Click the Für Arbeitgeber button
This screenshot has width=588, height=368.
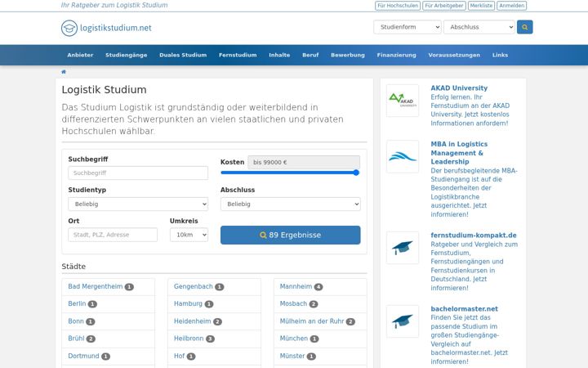click(x=444, y=6)
